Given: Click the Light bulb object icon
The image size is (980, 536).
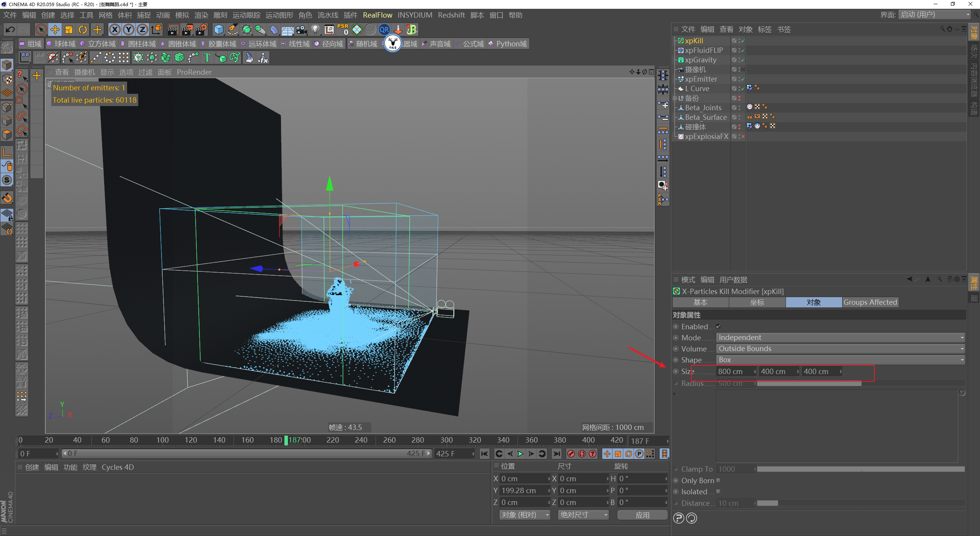Looking at the screenshot, I should pos(315,29).
